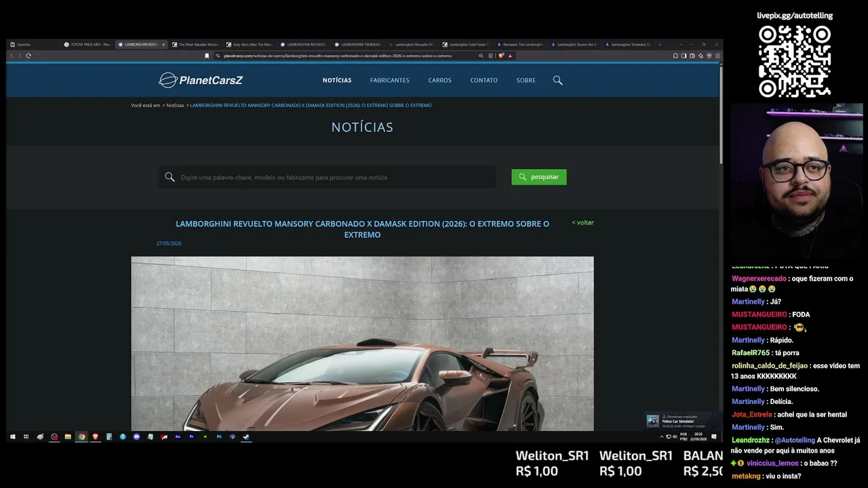Click the zoom magnifier icon in address bar
Viewport: 868px width, 488px height.
point(481,56)
